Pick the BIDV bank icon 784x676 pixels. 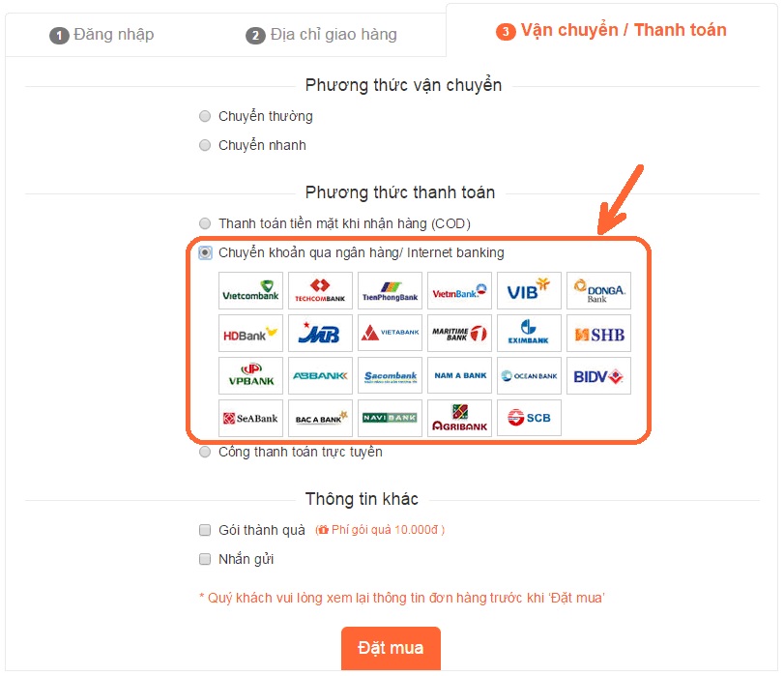598,376
